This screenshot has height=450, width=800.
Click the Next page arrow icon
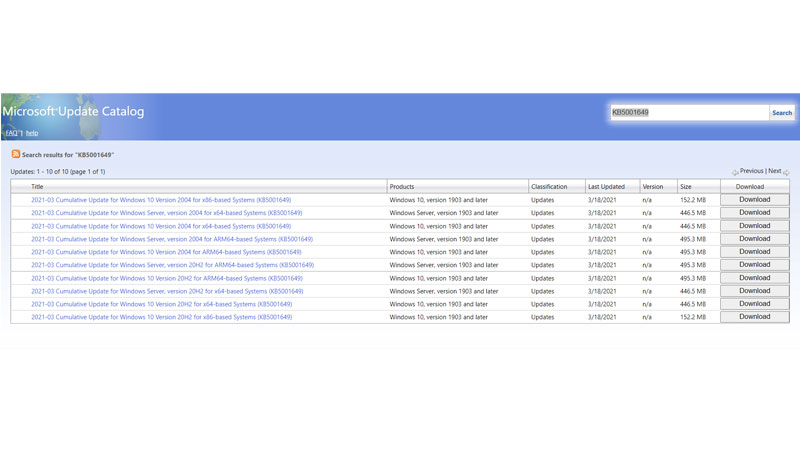[786, 172]
